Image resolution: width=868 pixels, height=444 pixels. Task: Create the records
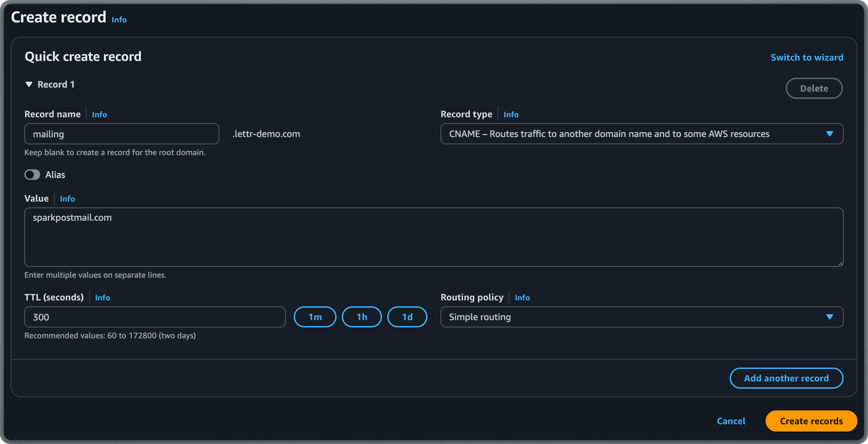click(x=811, y=421)
